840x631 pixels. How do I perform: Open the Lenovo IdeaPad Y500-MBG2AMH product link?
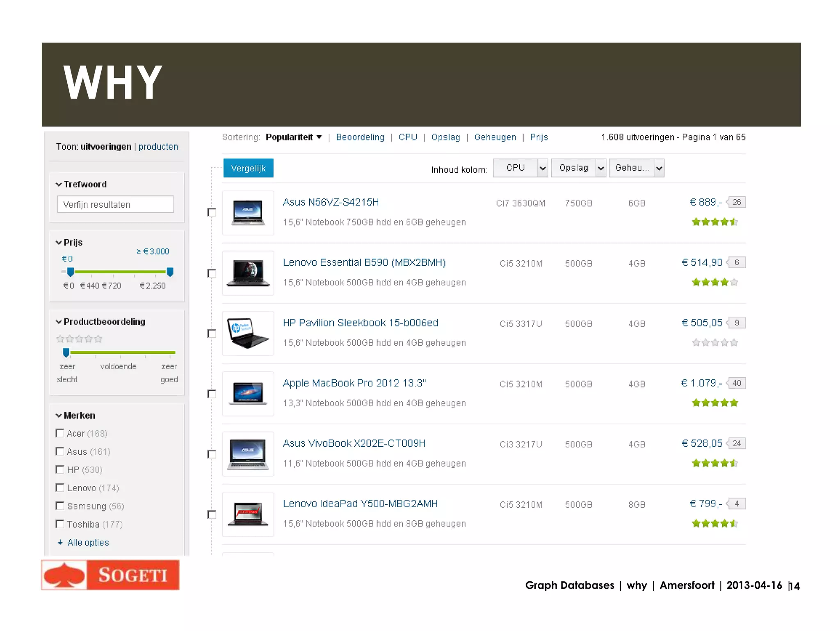[x=360, y=503]
